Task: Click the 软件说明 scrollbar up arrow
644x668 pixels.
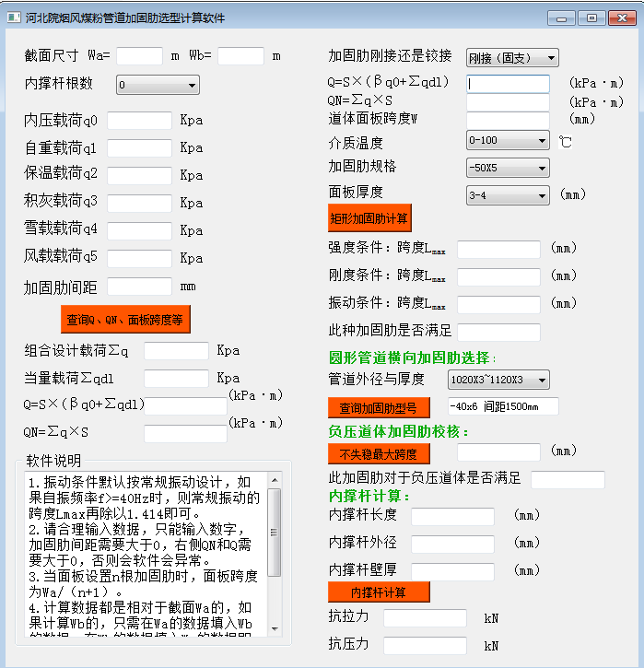Action: pos(275,480)
